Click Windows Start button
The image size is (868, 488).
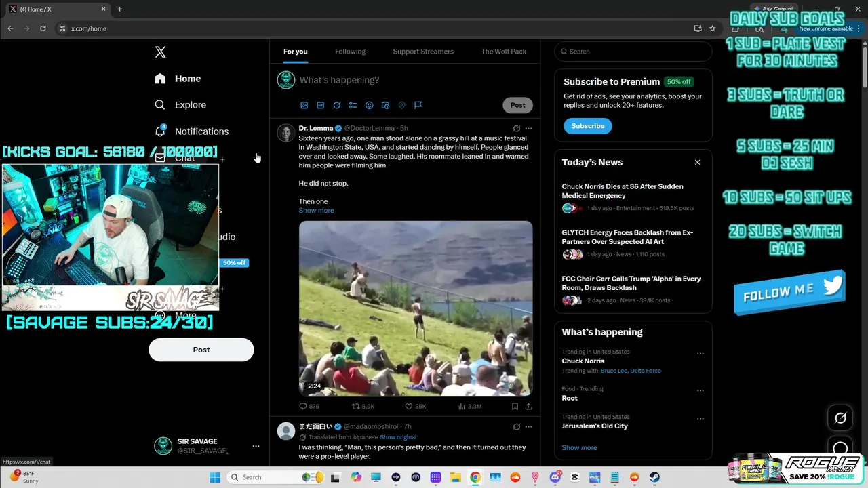[x=215, y=477]
